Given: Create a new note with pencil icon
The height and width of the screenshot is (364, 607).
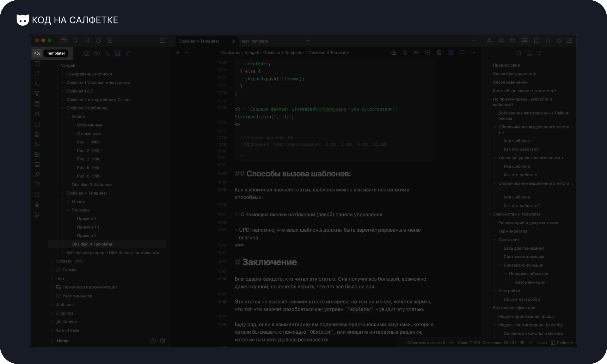Looking at the screenshot, I should pos(87,53).
